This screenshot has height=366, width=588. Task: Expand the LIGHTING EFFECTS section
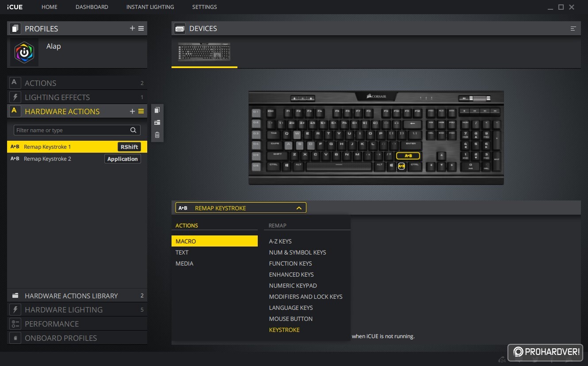(x=77, y=97)
